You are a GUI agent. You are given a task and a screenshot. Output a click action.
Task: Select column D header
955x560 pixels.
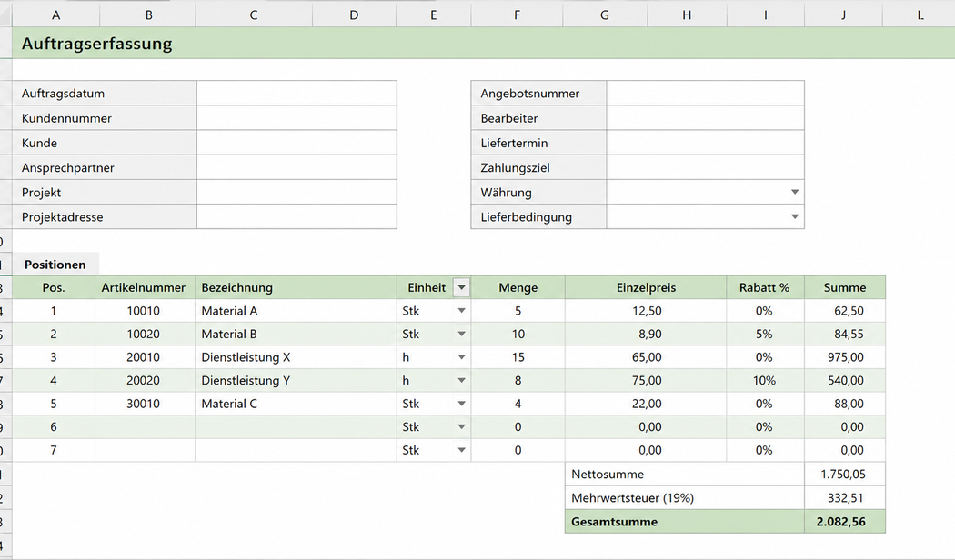[x=354, y=15]
